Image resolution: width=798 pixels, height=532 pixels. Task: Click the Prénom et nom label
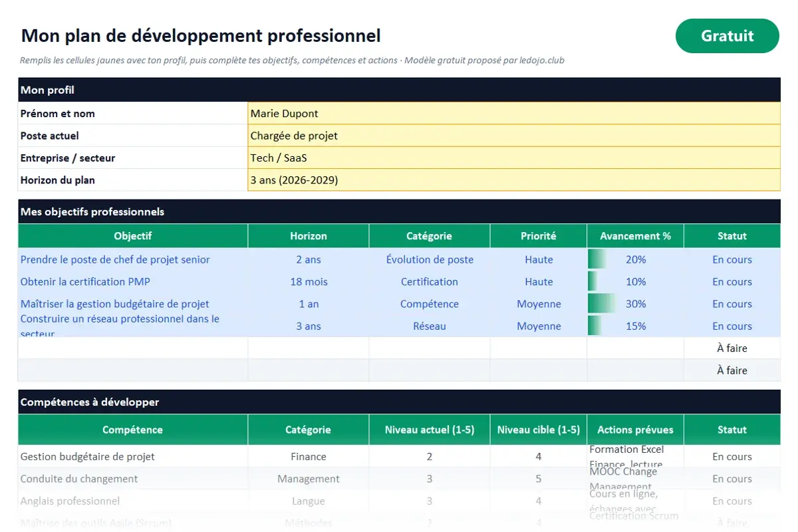tap(58, 114)
